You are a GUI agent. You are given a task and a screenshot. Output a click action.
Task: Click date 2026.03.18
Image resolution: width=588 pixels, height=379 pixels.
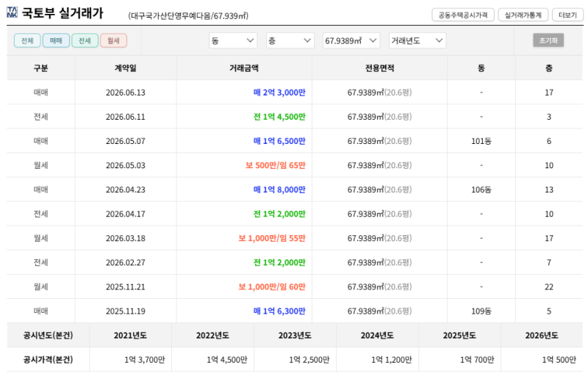126,239
